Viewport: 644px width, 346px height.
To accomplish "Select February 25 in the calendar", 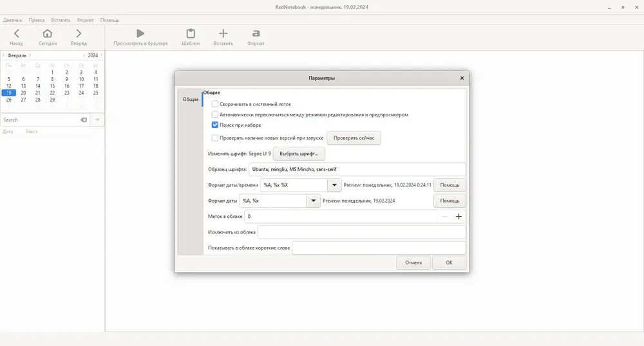I will tap(96, 93).
